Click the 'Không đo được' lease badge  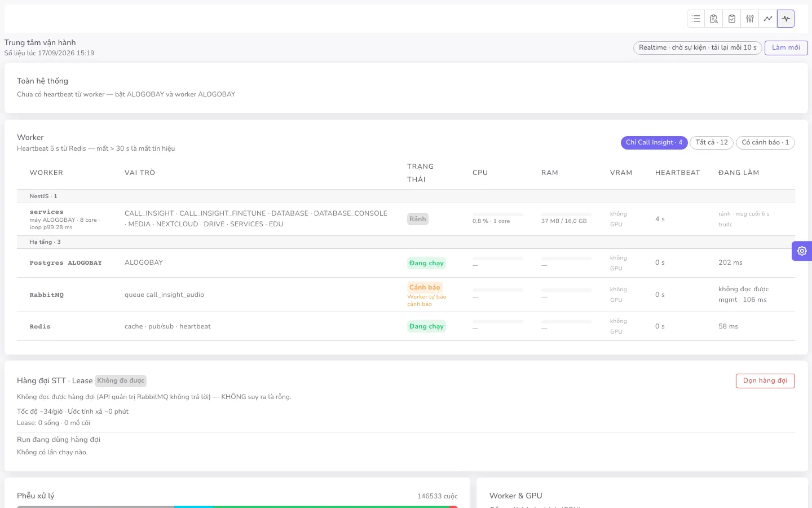[121, 380]
